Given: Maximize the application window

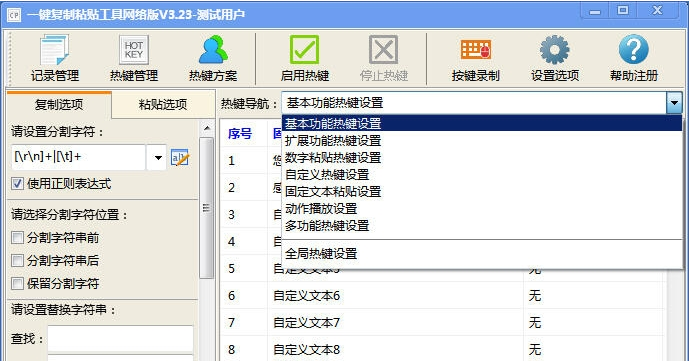Looking at the screenshot, I should 623,11.
